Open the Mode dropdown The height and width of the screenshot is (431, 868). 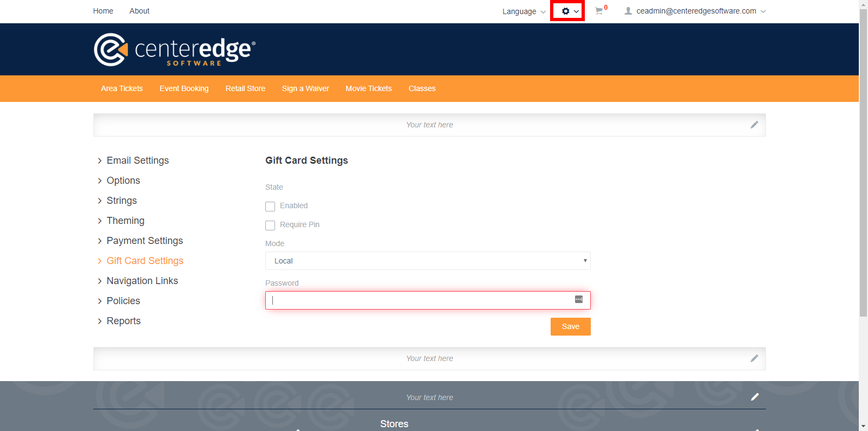click(427, 261)
